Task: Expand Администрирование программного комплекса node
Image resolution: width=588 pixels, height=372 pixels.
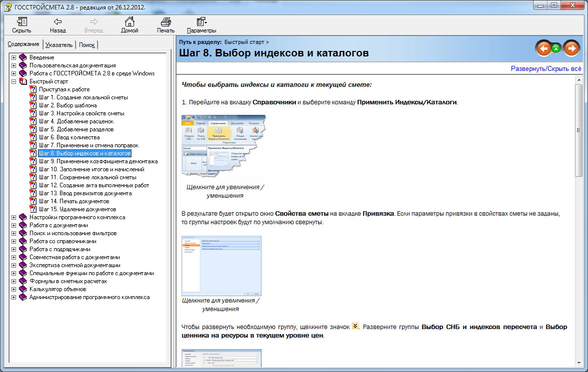Action: [13, 298]
